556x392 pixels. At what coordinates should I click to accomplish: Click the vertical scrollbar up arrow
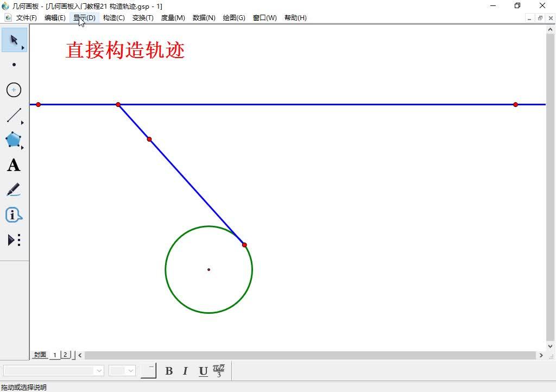[551, 30]
